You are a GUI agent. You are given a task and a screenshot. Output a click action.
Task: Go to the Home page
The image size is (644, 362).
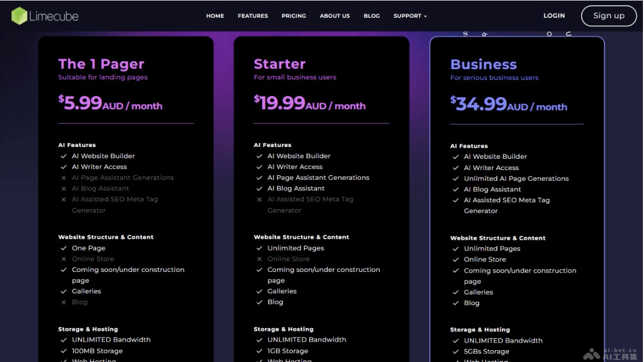click(215, 16)
